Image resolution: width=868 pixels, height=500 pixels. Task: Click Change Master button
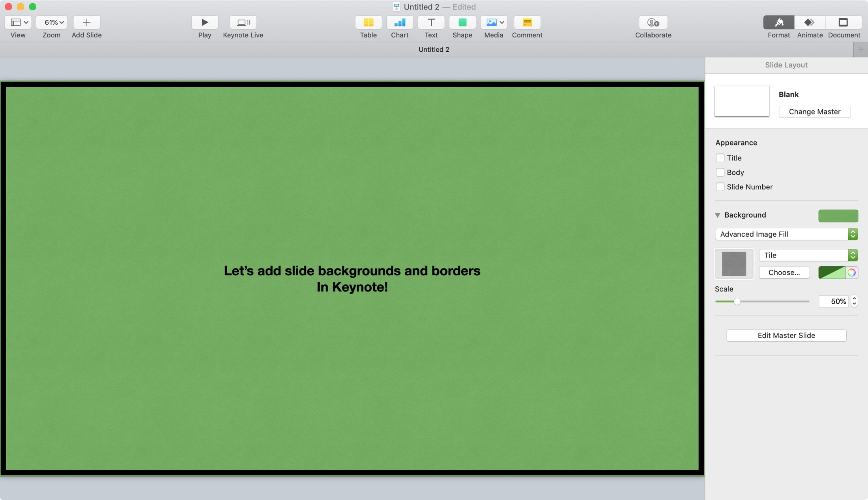tap(814, 112)
